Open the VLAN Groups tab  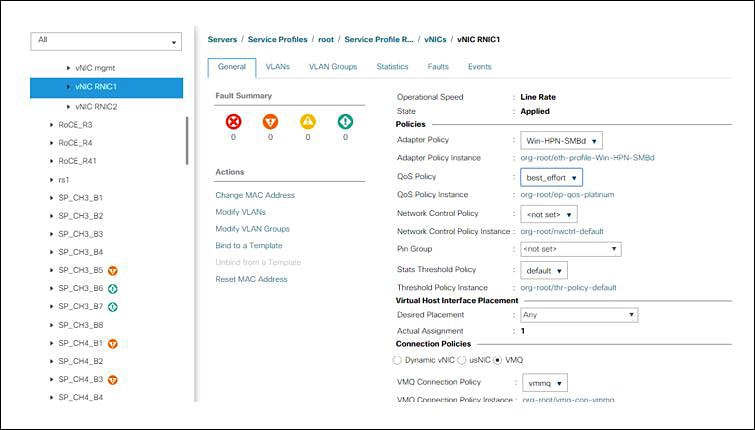pyautogui.click(x=333, y=67)
